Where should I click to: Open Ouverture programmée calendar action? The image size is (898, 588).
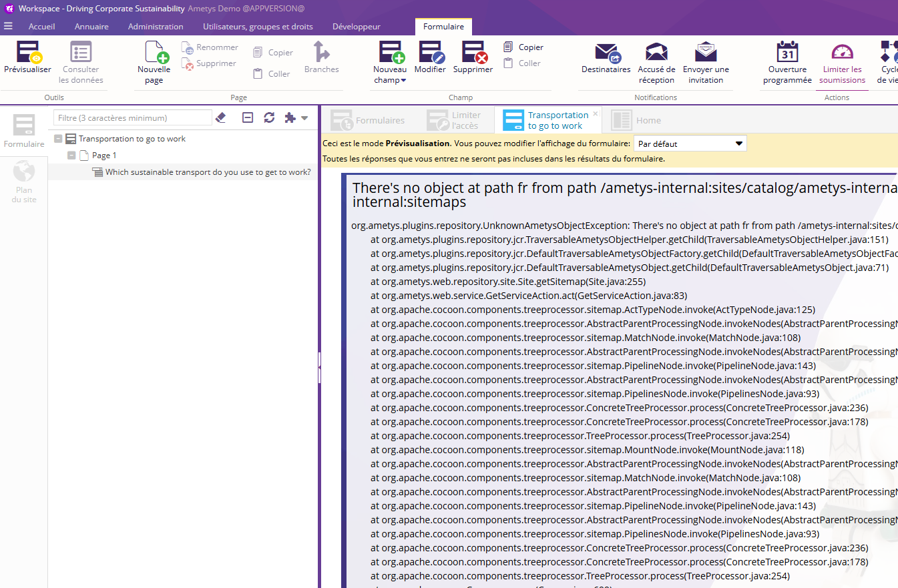coord(787,63)
